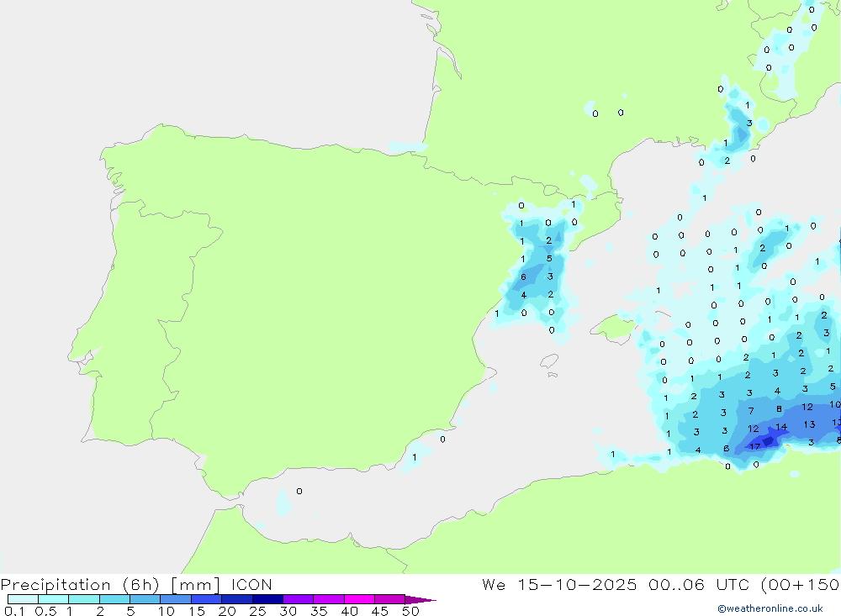841x616 pixels.
Task: Click Ibiza island on the map
Action: (x=549, y=362)
